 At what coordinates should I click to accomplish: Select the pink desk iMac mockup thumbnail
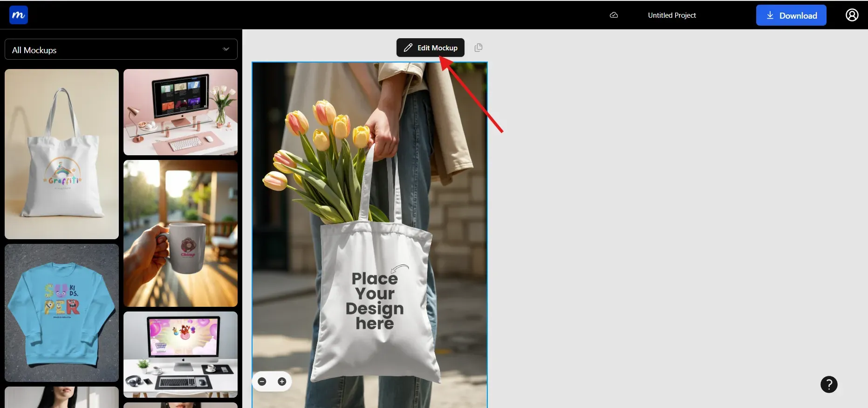[x=180, y=112]
